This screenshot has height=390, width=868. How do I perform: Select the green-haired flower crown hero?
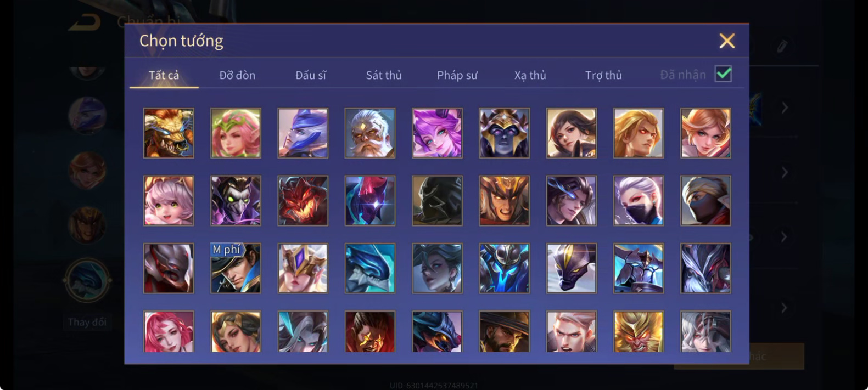pos(236,133)
